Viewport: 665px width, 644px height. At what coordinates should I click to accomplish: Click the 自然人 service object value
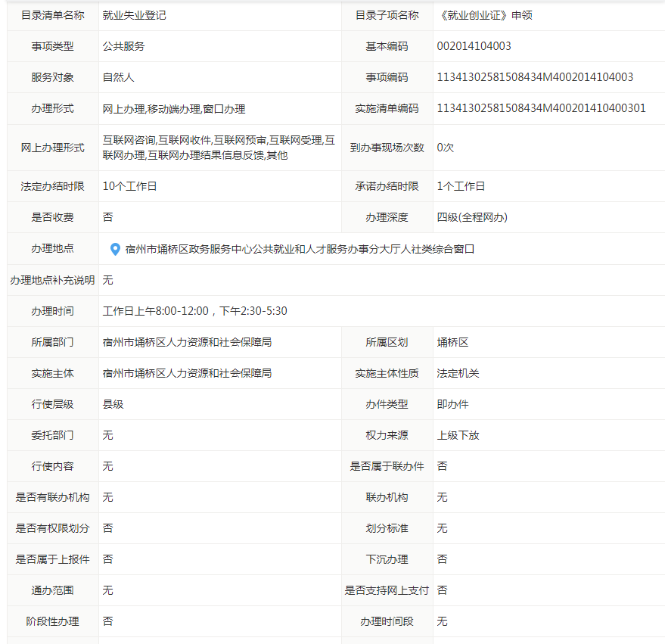pos(118,77)
